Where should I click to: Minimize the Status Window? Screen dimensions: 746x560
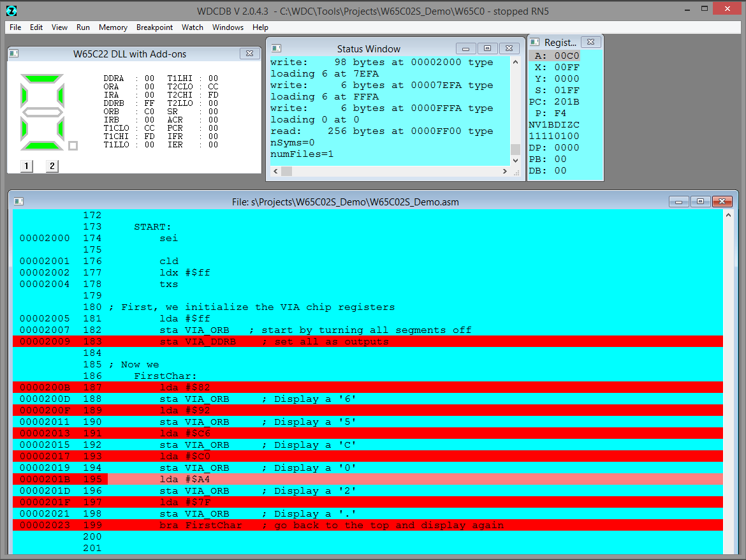465,48
